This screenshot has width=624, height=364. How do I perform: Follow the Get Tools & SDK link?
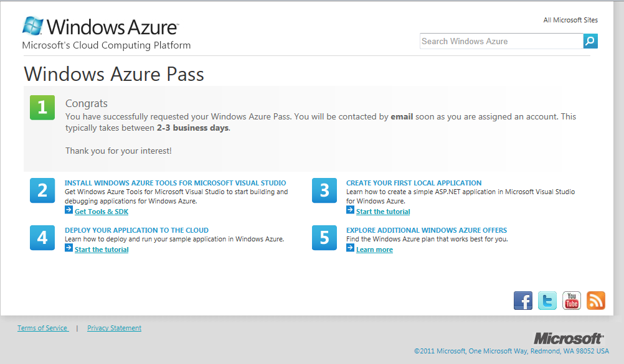pos(102,212)
